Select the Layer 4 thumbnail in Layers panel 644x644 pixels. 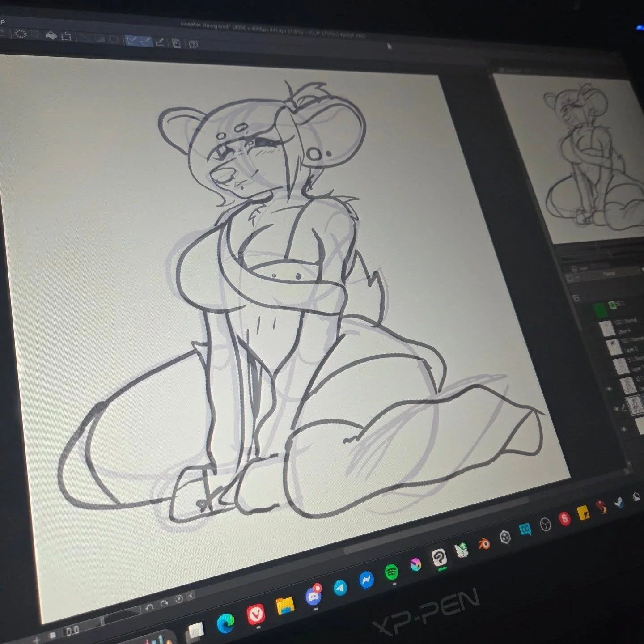607,329
